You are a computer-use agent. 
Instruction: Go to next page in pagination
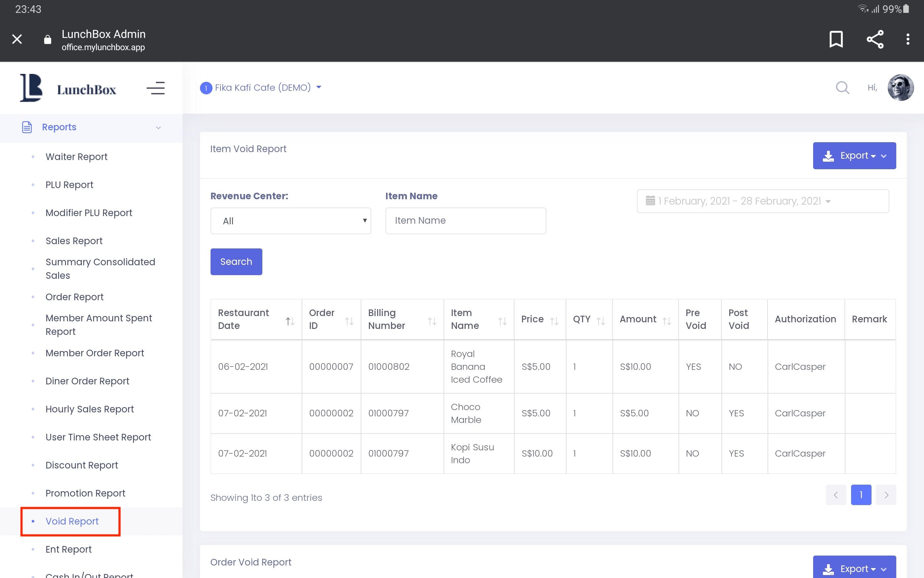coord(885,495)
